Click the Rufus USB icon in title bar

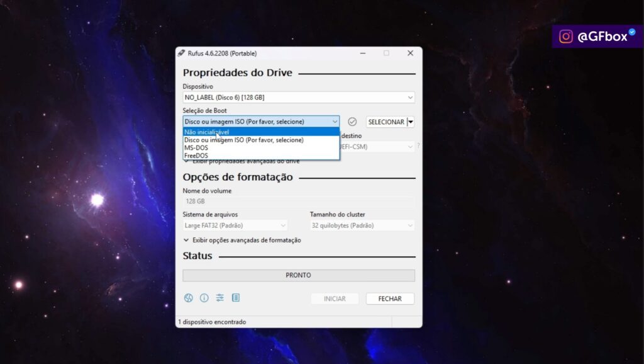click(181, 53)
